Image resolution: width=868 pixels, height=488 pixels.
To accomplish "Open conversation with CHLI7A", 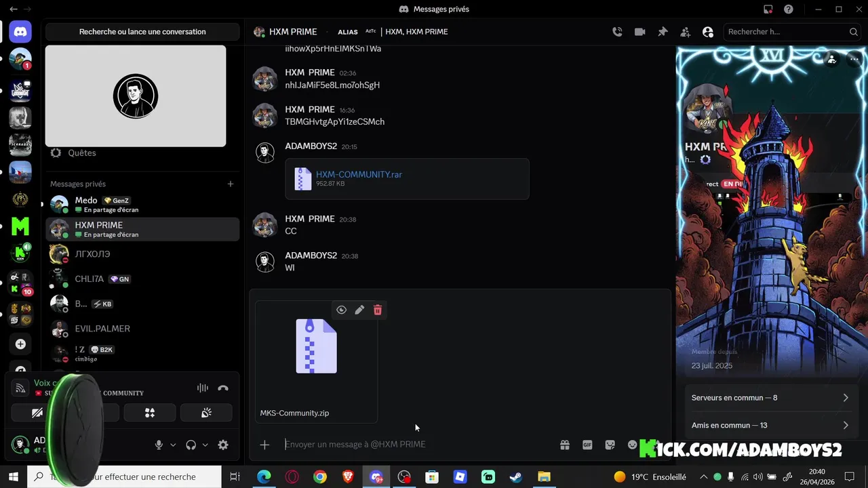I will click(142, 279).
